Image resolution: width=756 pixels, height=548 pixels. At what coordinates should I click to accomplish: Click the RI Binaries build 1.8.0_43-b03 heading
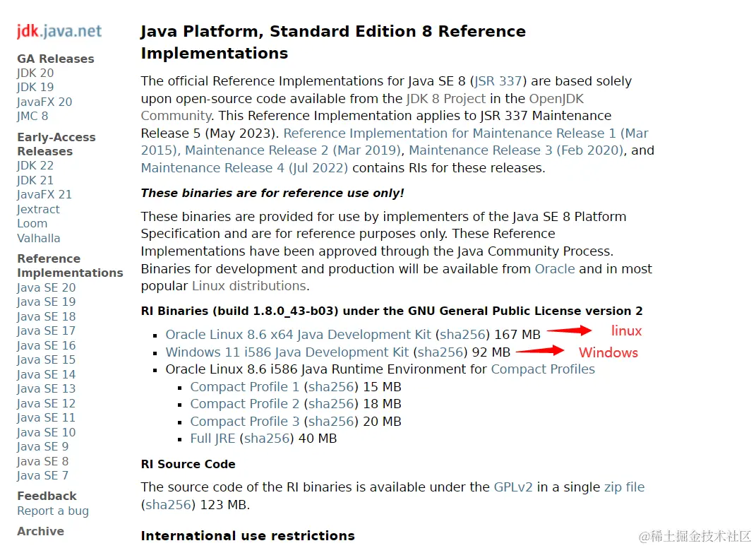point(392,311)
